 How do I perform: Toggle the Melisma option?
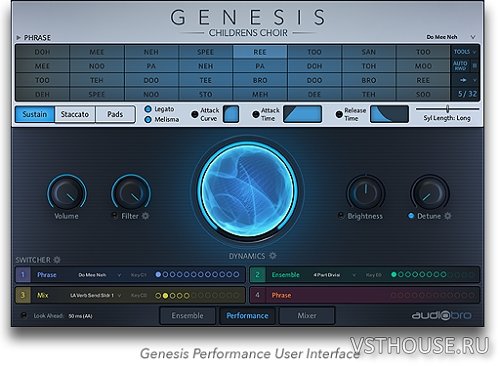click(148, 119)
